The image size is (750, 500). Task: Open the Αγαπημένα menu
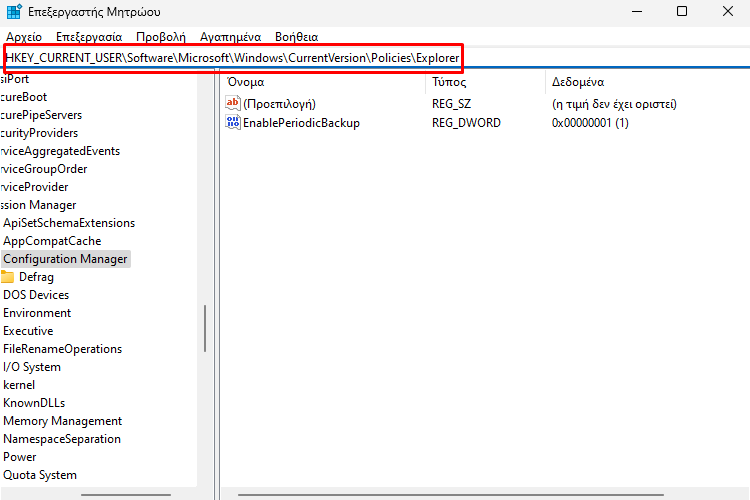[231, 37]
